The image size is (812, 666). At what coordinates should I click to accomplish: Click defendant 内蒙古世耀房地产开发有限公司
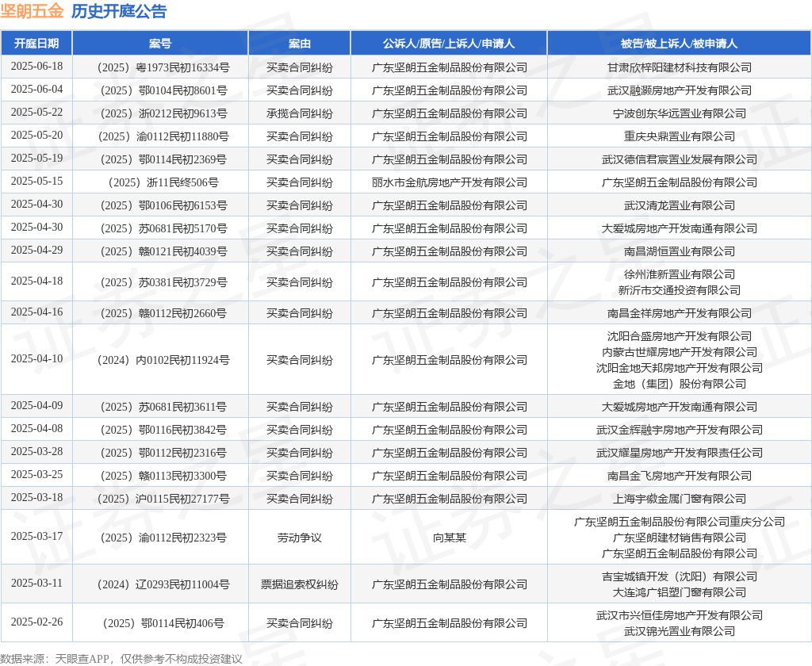tap(680, 352)
